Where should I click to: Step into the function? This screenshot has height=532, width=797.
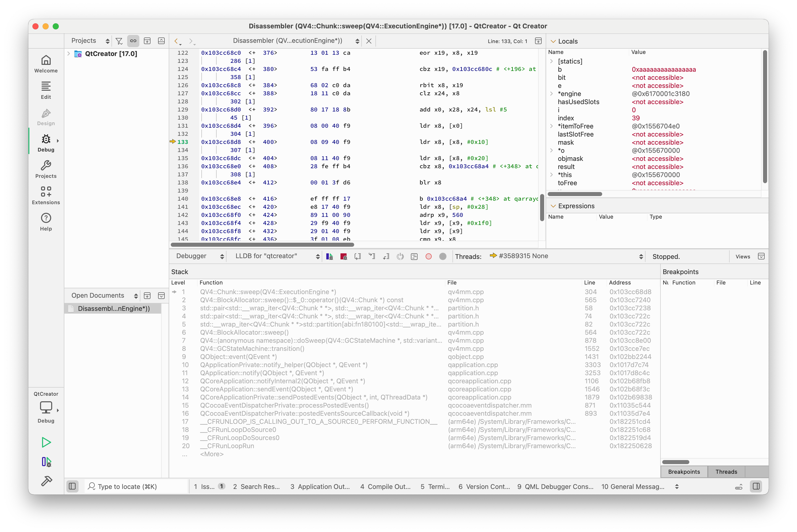pos(372,256)
